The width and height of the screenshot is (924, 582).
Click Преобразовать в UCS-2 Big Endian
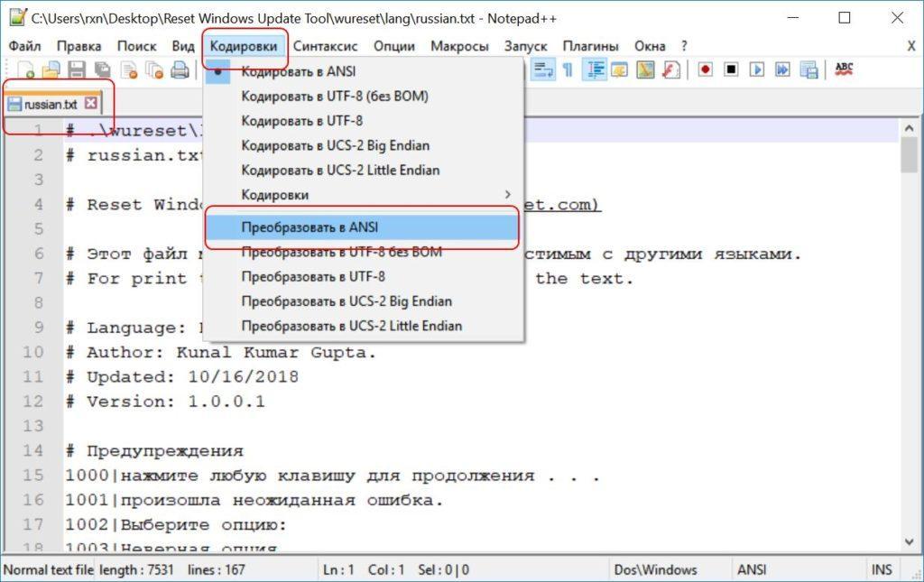click(x=364, y=301)
